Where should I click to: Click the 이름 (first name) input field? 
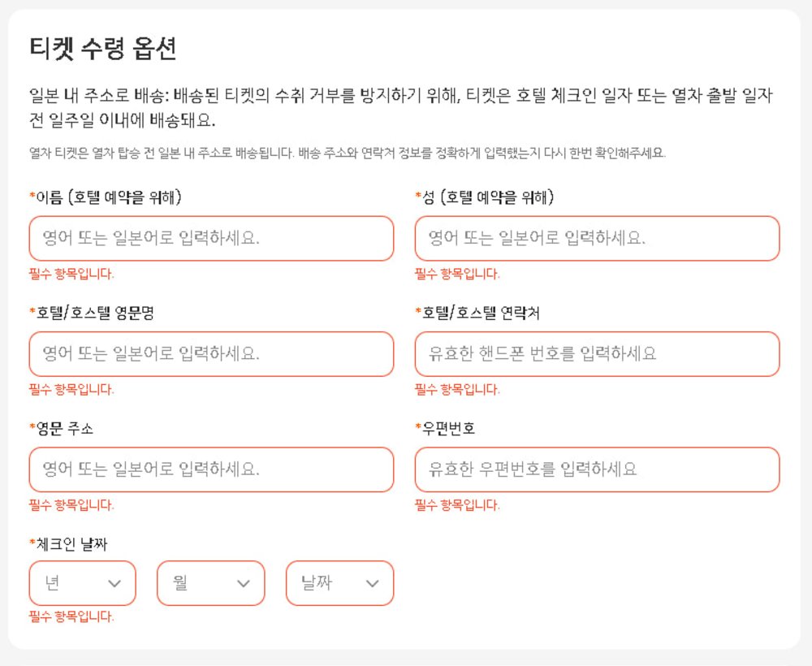[211, 238]
